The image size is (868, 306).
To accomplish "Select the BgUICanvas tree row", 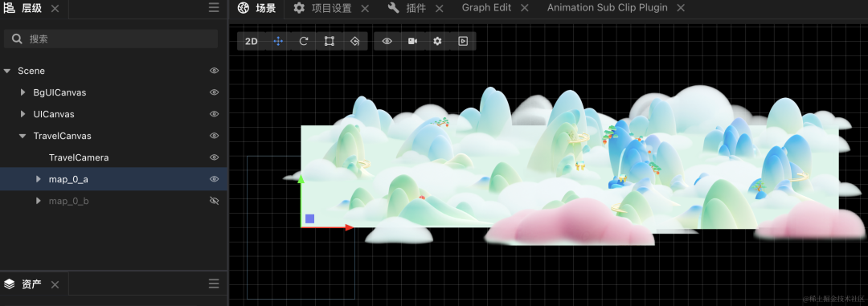I will pos(113,92).
